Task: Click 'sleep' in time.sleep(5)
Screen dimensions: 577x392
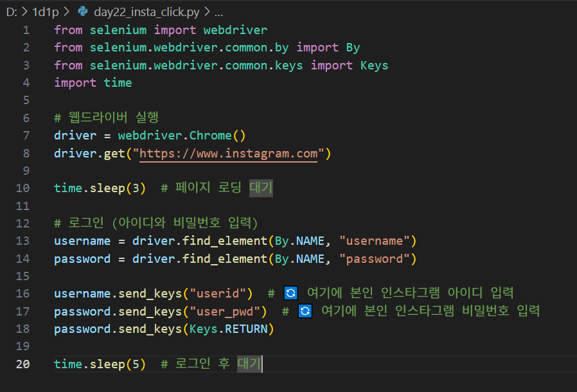Action: (x=107, y=364)
